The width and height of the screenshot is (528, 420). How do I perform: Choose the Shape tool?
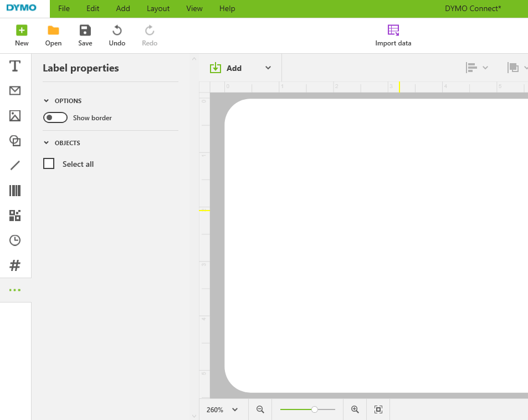tap(15, 141)
